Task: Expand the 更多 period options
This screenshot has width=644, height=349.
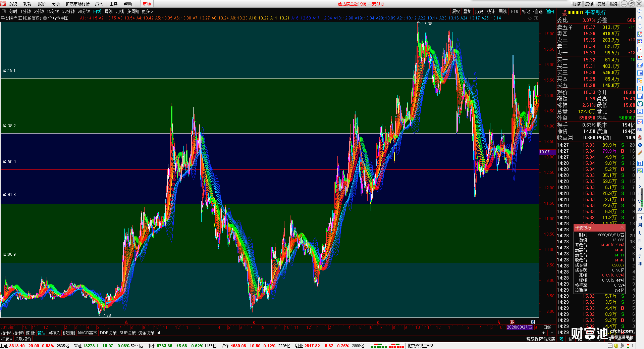Action: coord(147,11)
